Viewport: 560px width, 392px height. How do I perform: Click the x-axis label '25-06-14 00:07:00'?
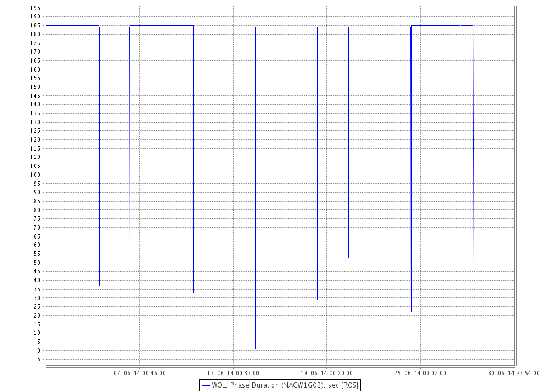(x=420, y=373)
